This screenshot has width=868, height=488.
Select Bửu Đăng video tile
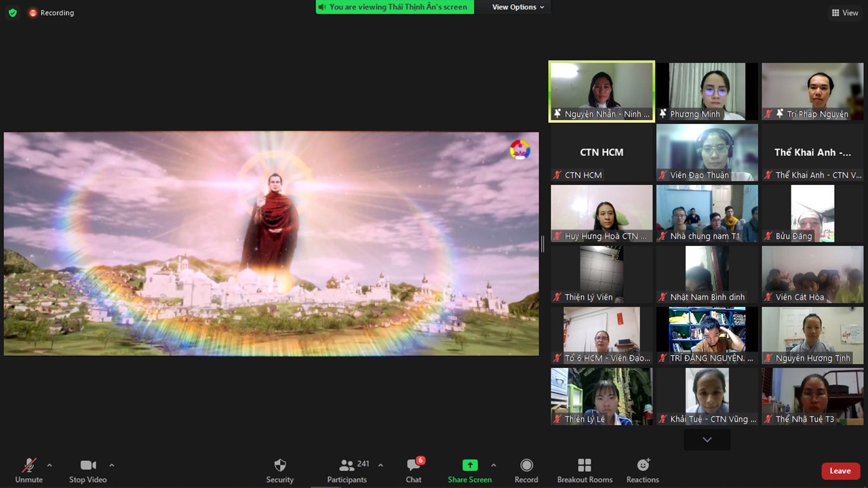pyautogui.click(x=812, y=213)
